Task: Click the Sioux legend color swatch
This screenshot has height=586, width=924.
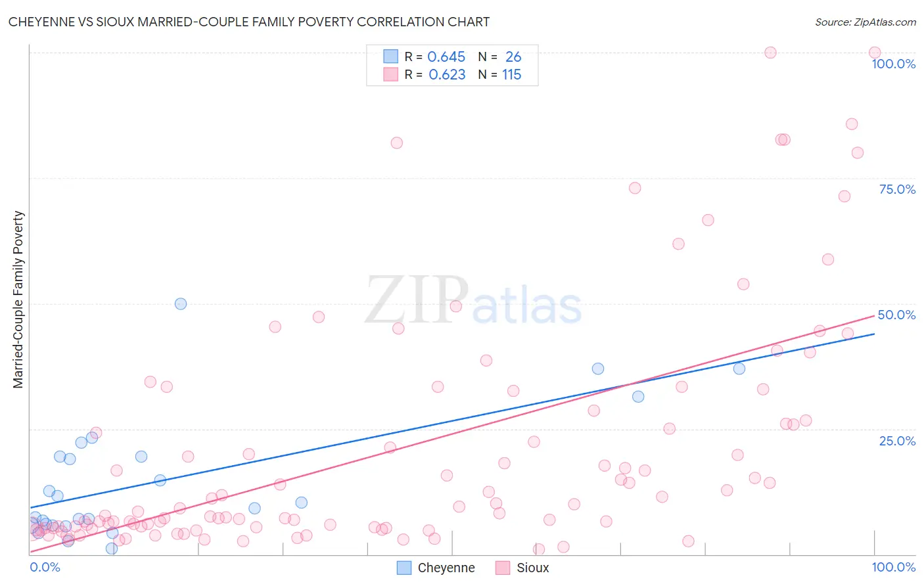Action: (x=503, y=568)
